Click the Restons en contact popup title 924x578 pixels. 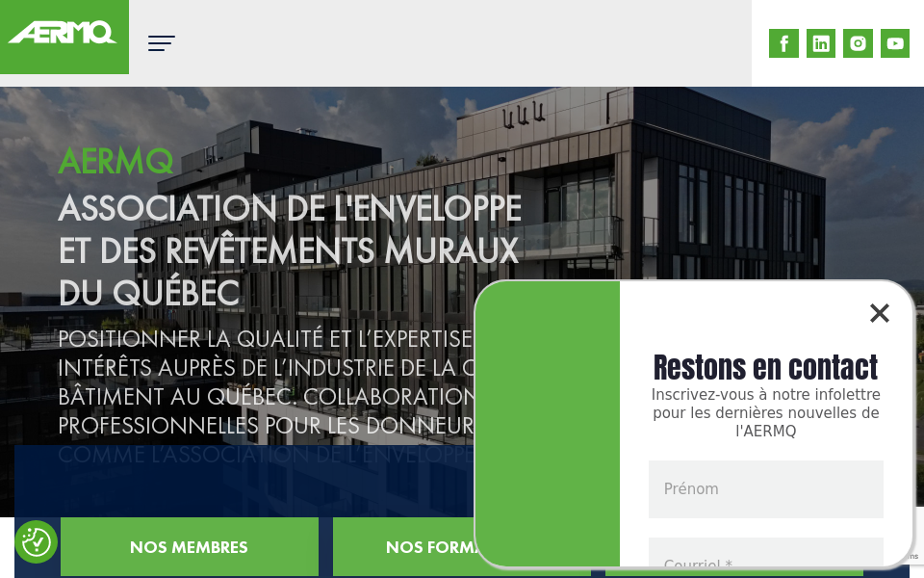click(765, 368)
